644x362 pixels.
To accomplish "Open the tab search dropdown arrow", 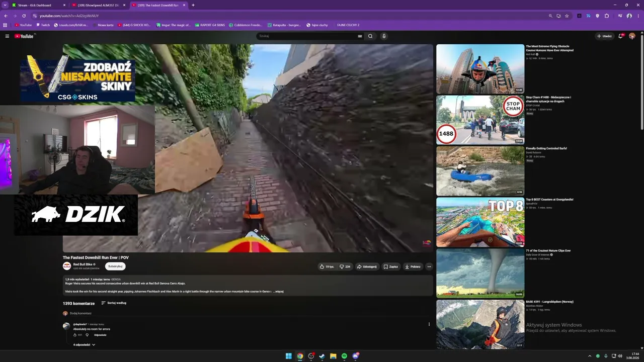I will (x=6, y=5).
